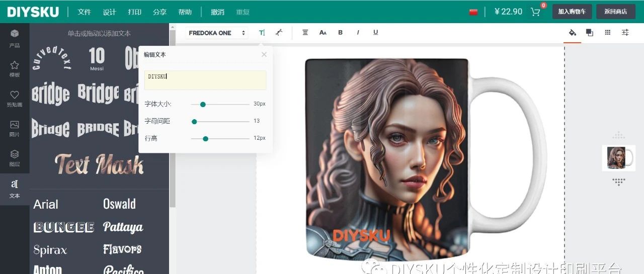
Task: Open the 设计 menu
Action: 109,12
